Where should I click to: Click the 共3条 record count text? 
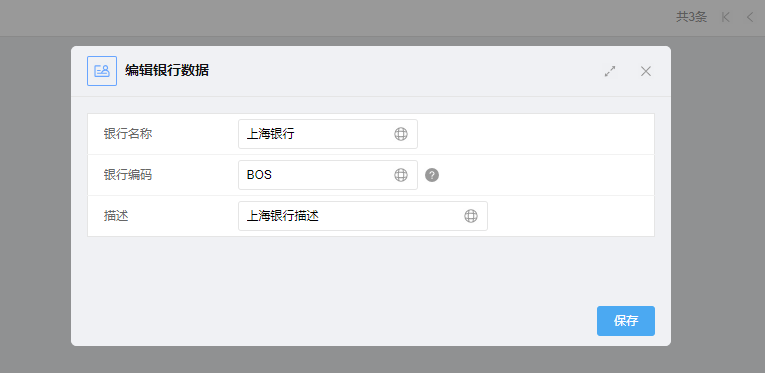691,17
